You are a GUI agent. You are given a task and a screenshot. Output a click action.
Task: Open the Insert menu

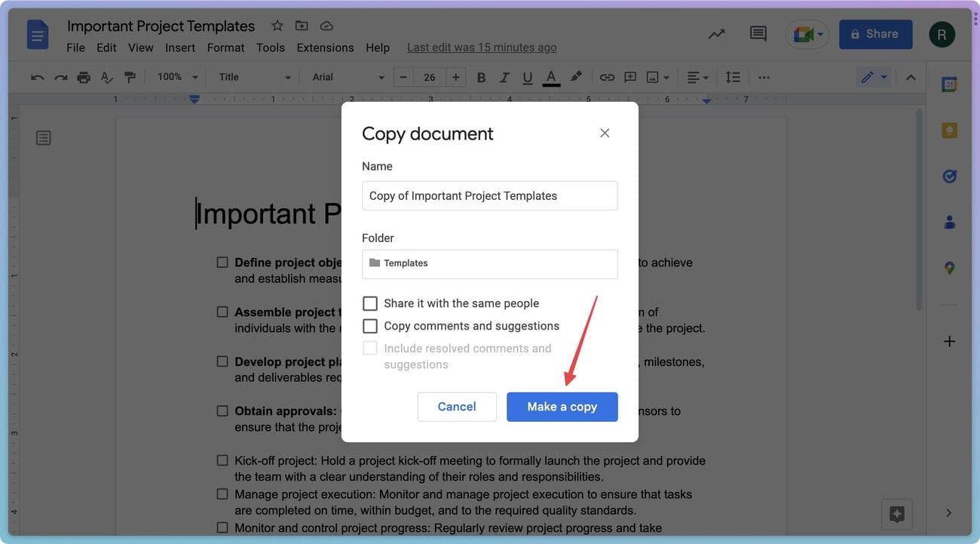pos(180,48)
